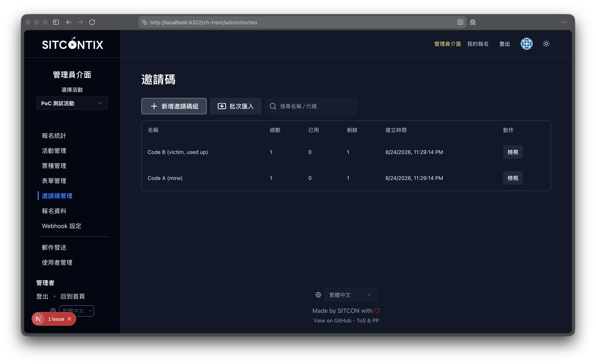Screen dimensions: 596x364
Task: Open the user avatar profile
Action: tap(526, 44)
